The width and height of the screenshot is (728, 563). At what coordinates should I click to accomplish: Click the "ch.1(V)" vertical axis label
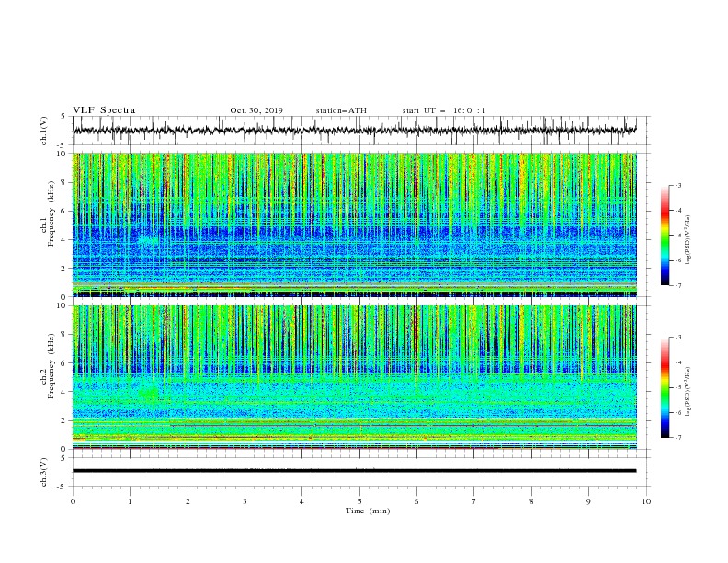tap(44, 131)
